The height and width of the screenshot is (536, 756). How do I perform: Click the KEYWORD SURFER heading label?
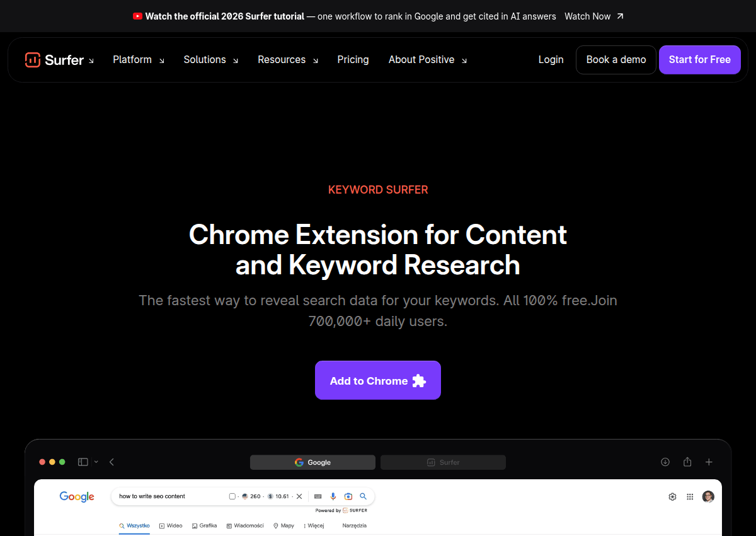click(378, 190)
